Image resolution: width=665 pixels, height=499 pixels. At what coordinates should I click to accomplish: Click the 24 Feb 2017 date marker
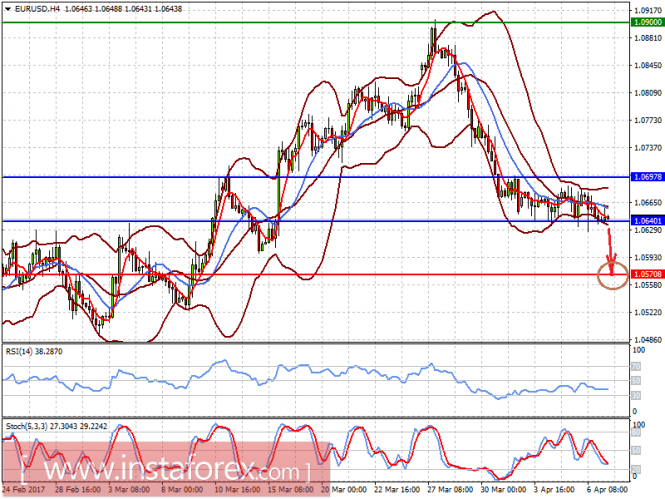(25, 489)
